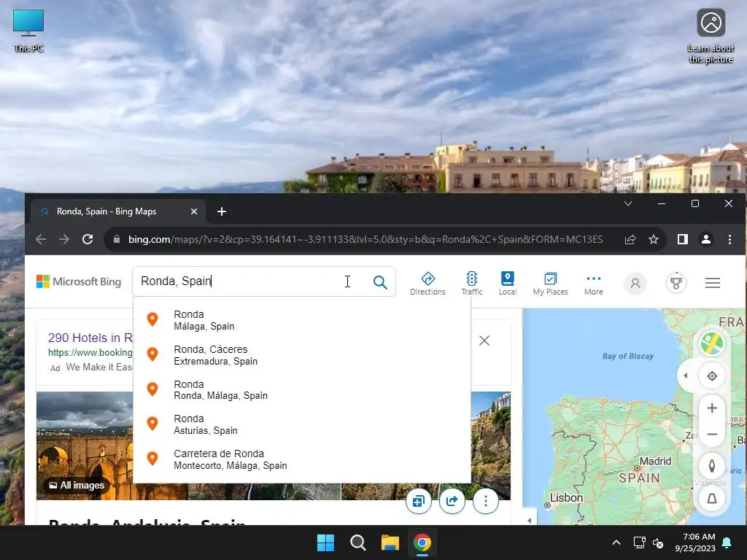Open the Local places guide
The width and height of the screenshot is (747, 560).
tap(508, 284)
